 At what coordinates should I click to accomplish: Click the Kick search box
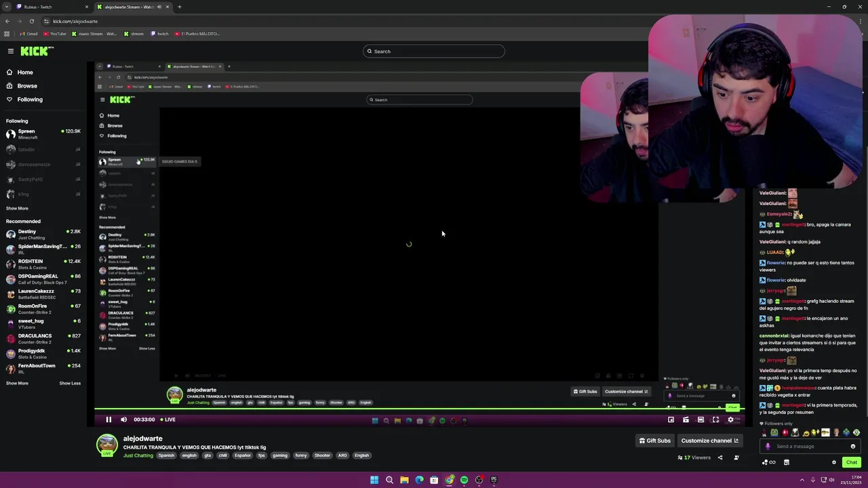pyautogui.click(x=434, y=51)
